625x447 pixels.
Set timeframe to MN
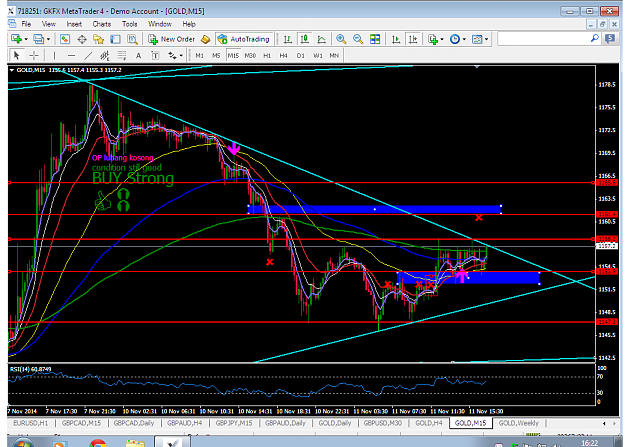(334, 55)
